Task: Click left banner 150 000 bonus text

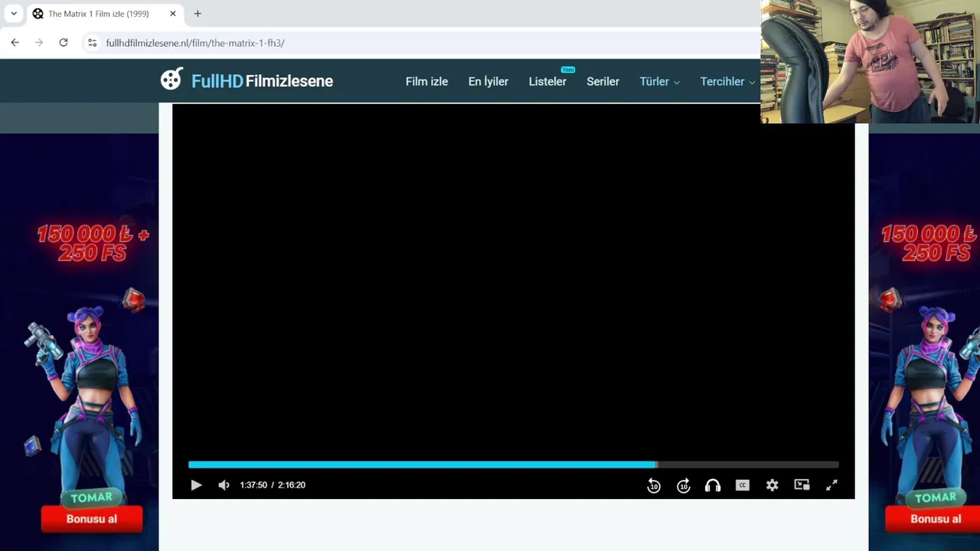Action: [93, 243]
